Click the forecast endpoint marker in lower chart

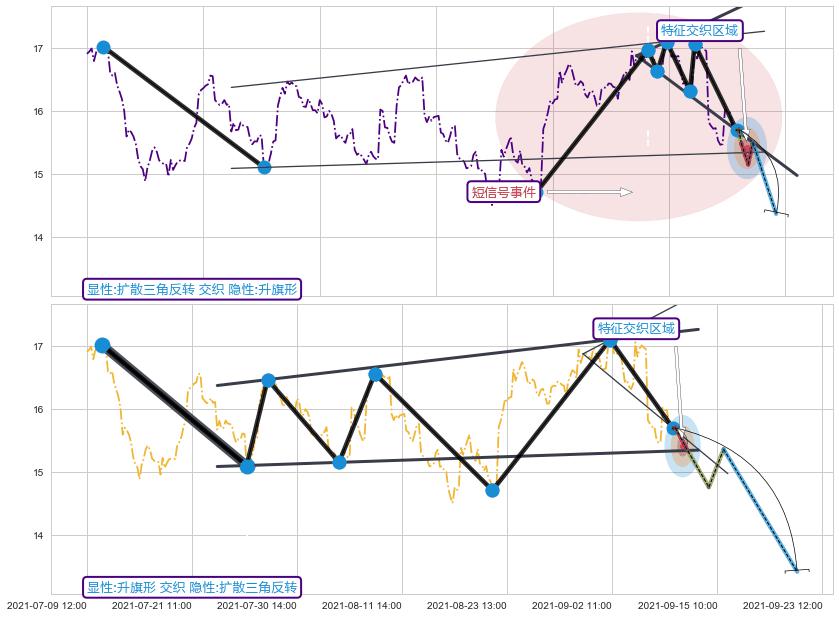[x=797, y=570]
